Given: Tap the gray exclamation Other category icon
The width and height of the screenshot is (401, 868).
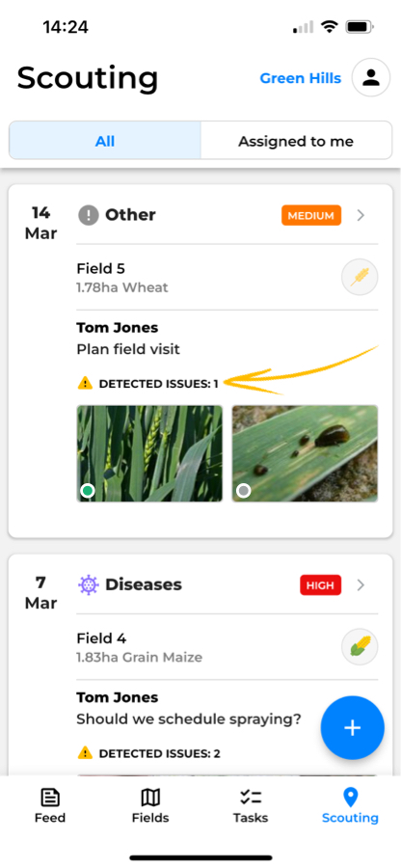Looking at the screenshot, I should [89, 215].
